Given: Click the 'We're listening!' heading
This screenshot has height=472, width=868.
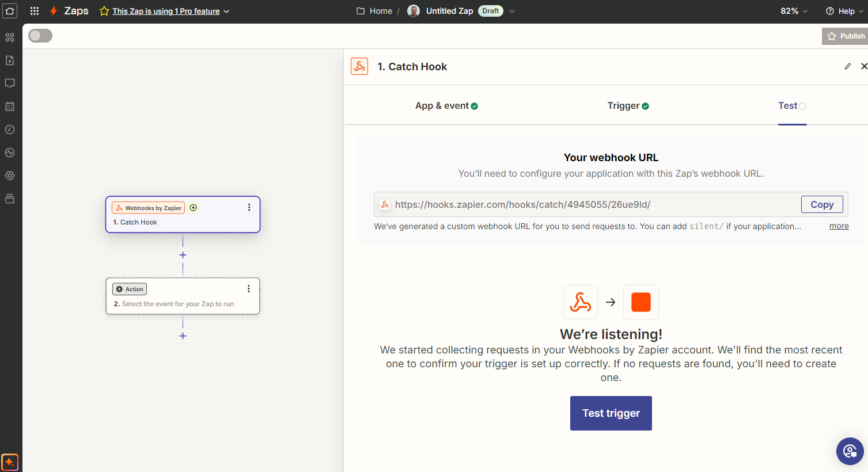Looking at the screenshot, I should pos(611,334).
